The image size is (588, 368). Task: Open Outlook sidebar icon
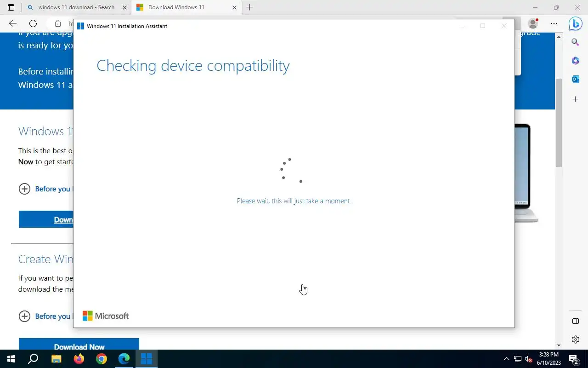(x=575, y=79)
